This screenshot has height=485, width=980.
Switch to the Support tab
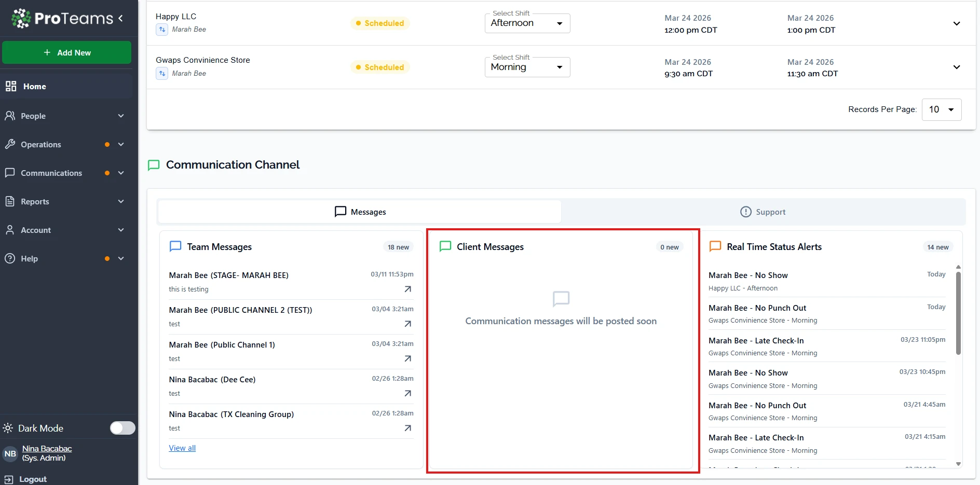(763, 212)
